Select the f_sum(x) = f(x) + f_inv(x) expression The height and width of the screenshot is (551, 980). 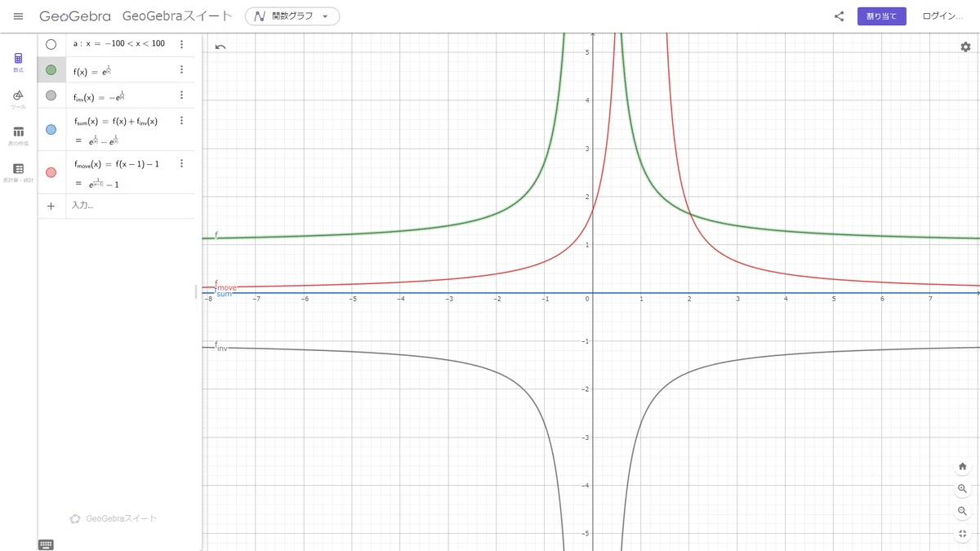click(115, 121)
